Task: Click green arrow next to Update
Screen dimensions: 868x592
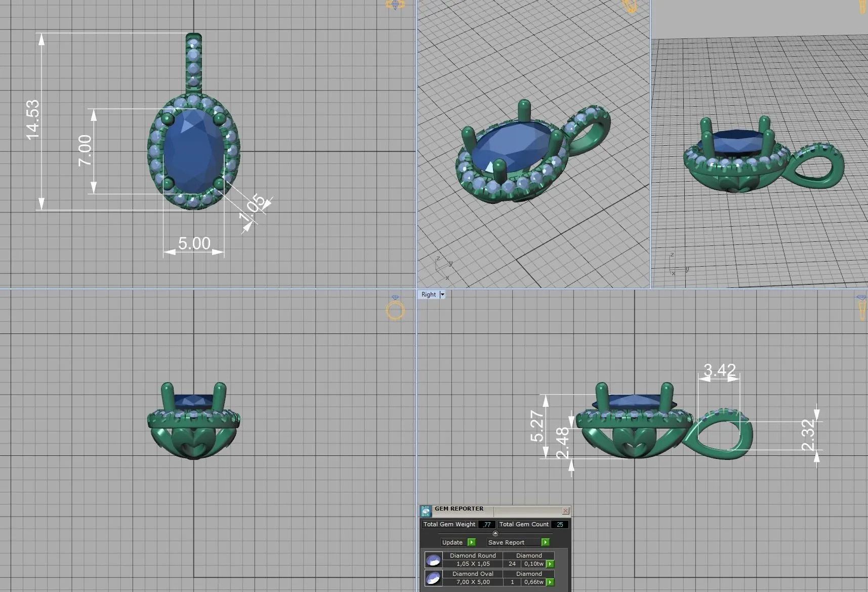Action: pyautogui.click(x=472, y=542)
